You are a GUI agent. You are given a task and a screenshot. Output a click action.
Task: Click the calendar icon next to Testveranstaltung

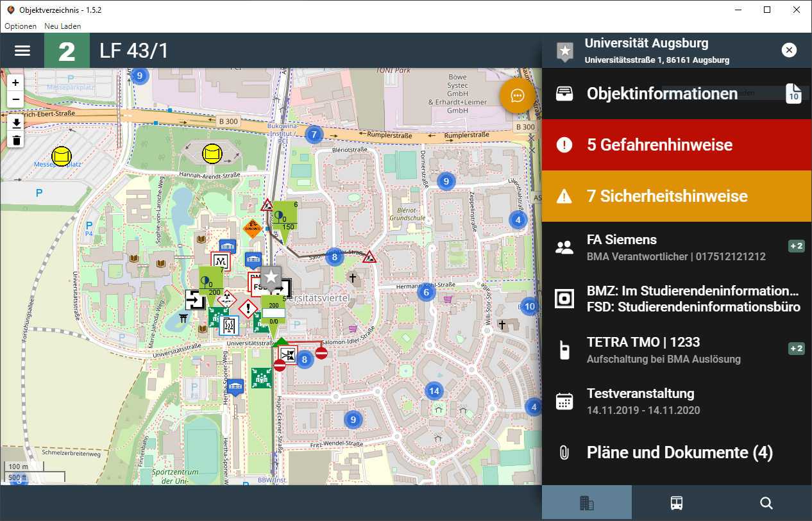tap(564, 400)
